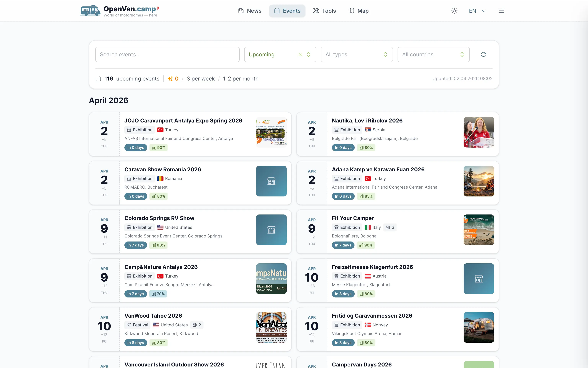Click the Colorado Springs RV Show placeholder icon
Screen dimensions: 588x368
(x=271, y=230)
